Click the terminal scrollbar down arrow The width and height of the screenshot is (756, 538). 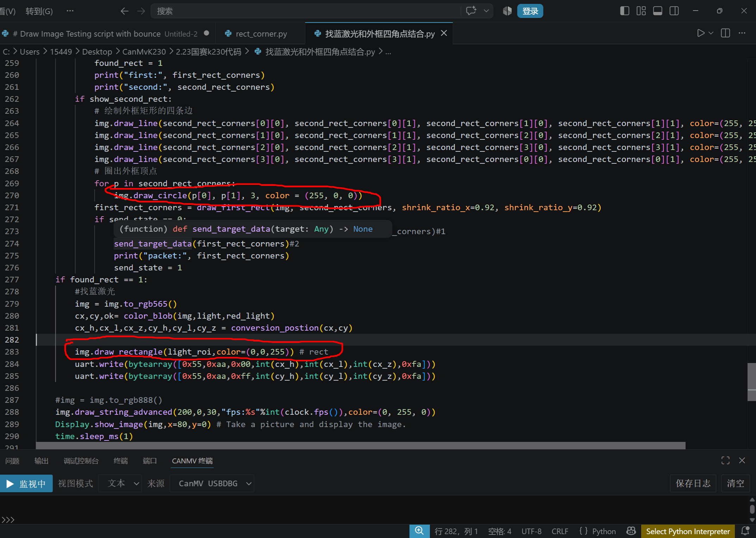click(x=752, y=520)
